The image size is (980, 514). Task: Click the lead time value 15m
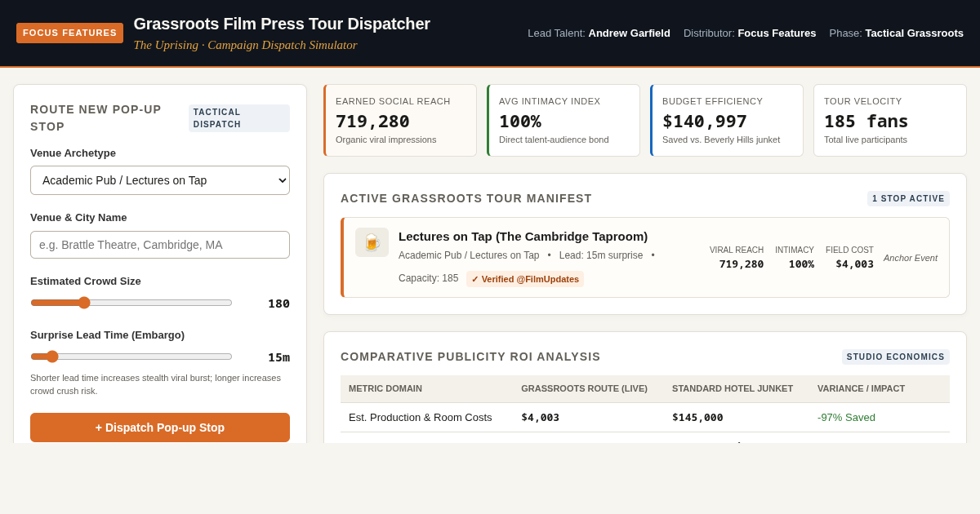point(278,357)
